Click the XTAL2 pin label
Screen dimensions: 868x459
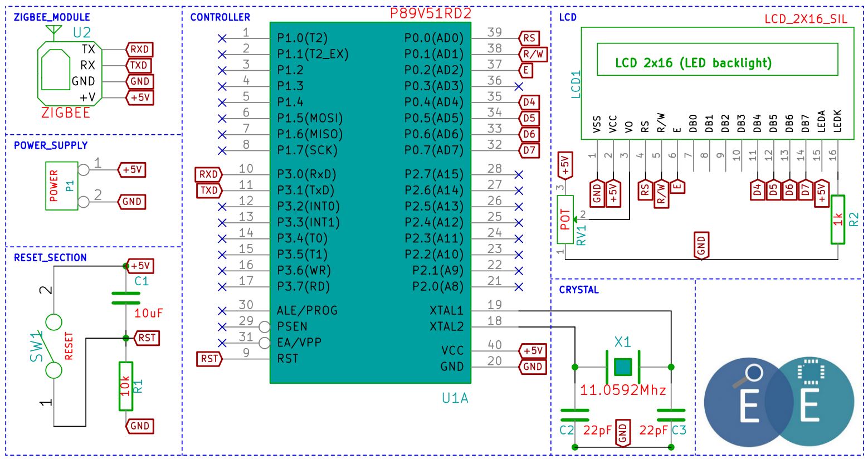446,326
